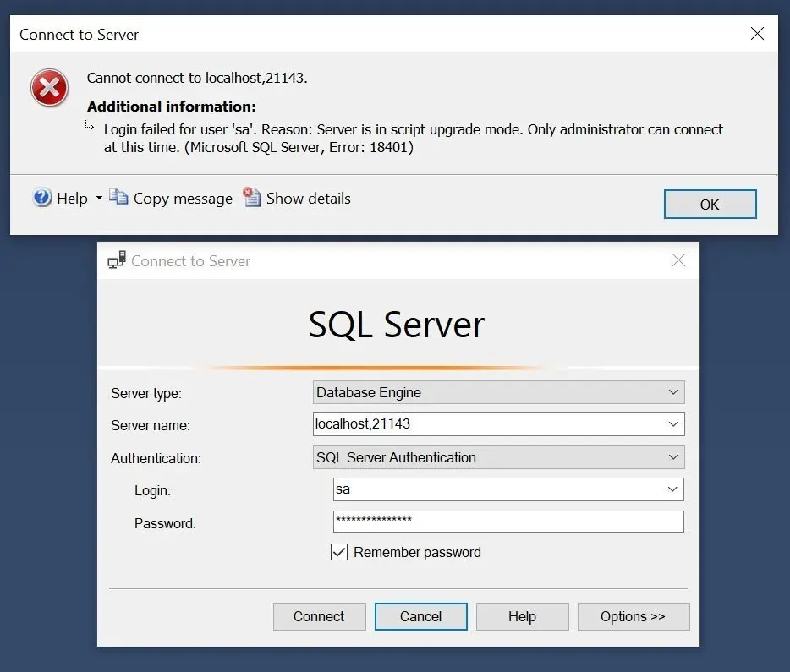Image resolution: width=790 pixels, height=672 pixels.
Task: Click the Help button in login dialog
Action: [x=523, y=616]
